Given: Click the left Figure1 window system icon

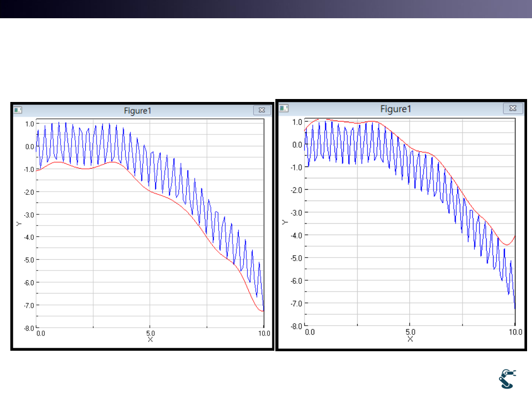Looking at the screenshot, I should (x=18, y=110).
